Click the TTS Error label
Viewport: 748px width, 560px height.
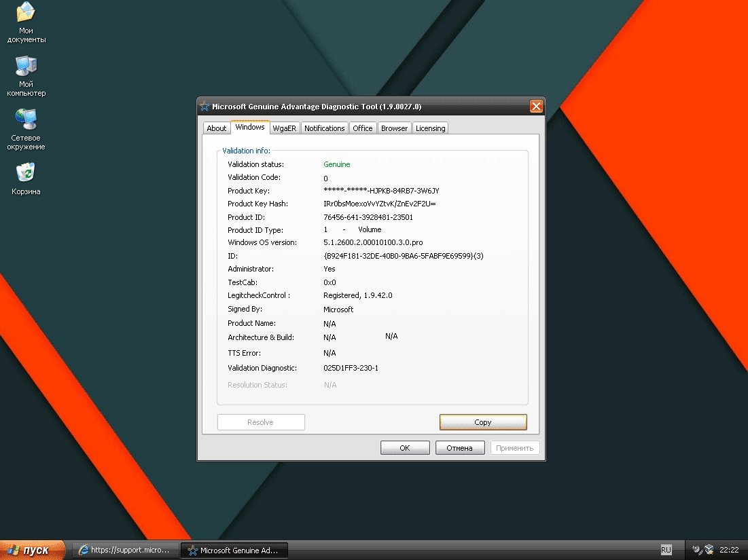pyautogui.click(x=245, y=353)
